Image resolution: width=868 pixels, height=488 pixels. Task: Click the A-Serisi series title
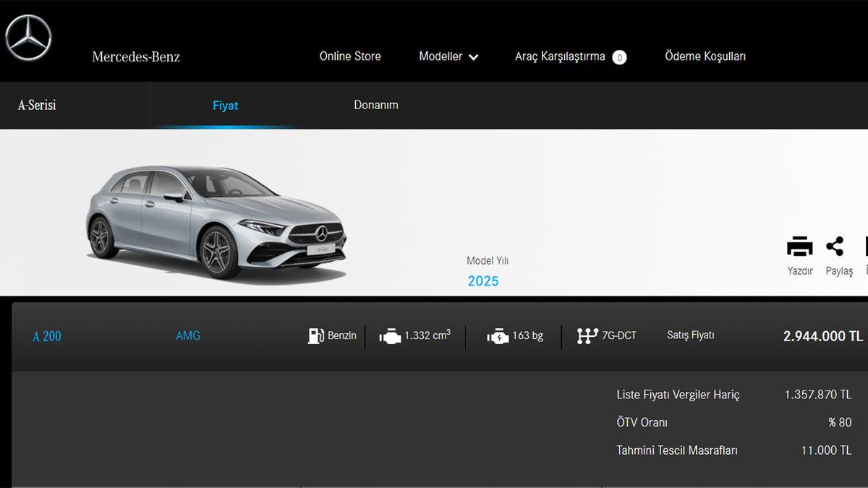[37, 105]
